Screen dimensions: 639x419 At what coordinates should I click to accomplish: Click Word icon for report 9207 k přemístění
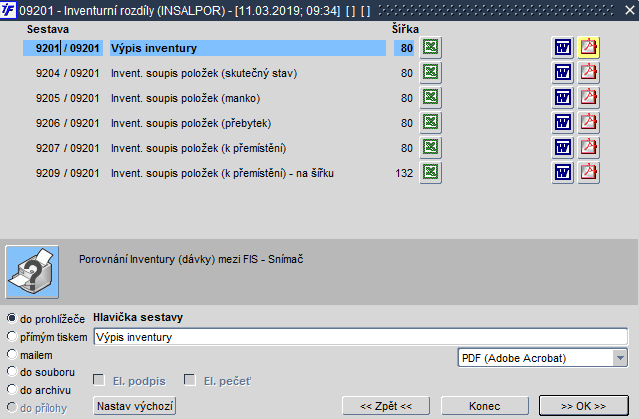point(563,148)
